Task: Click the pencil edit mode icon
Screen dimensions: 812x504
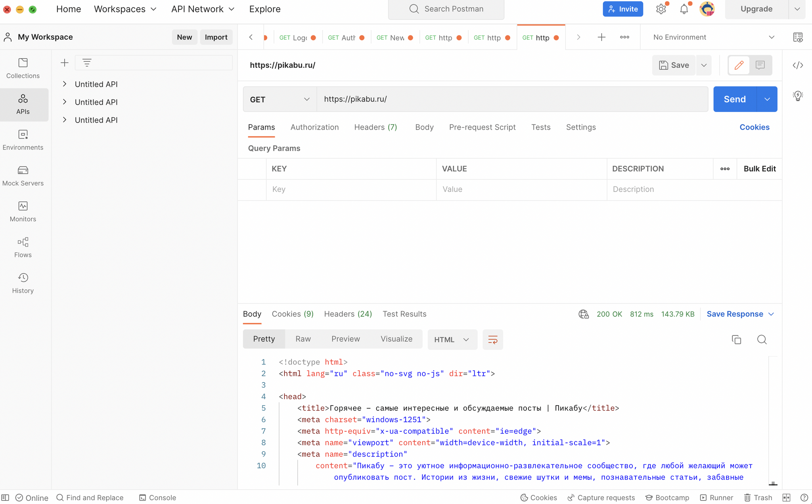Action: tap(739, 65)
